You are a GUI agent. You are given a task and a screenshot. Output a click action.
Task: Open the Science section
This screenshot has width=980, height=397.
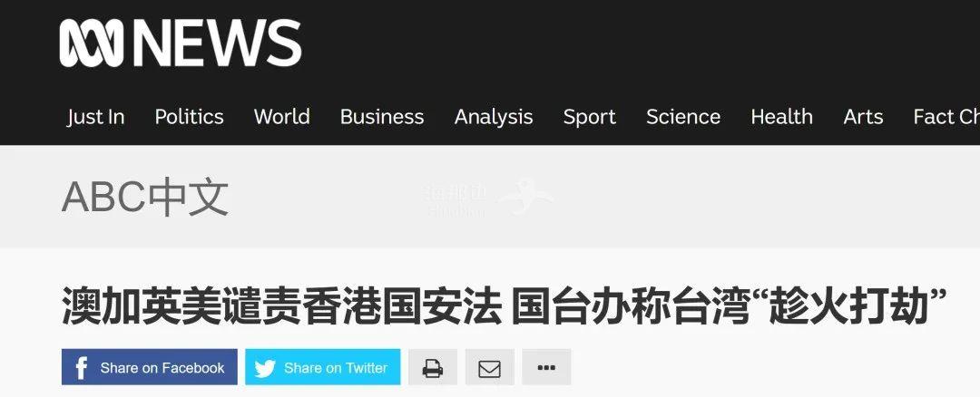(x=683, y=117)
